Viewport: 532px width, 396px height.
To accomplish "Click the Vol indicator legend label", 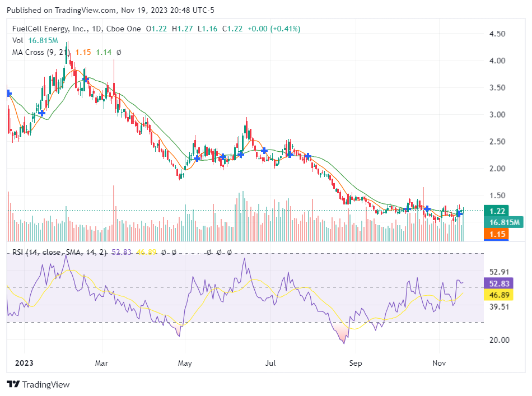I will pos(17,40).
